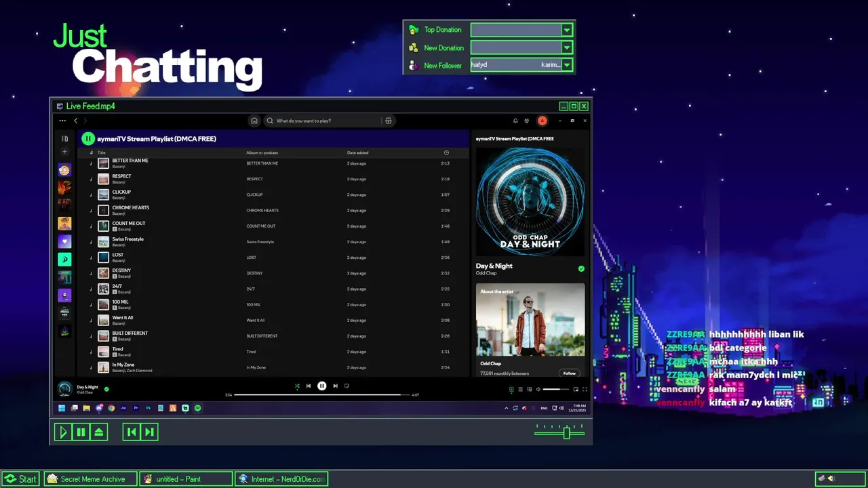
Task: Enter full screen in Spotify player
Action: 585,389
